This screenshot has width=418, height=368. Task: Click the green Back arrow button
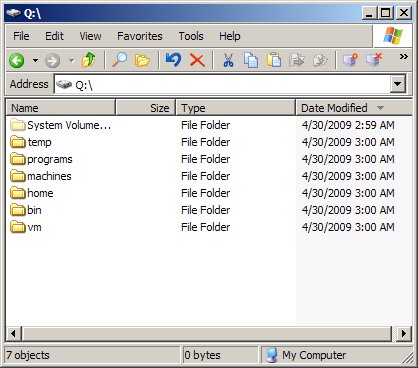pos(17,61)
